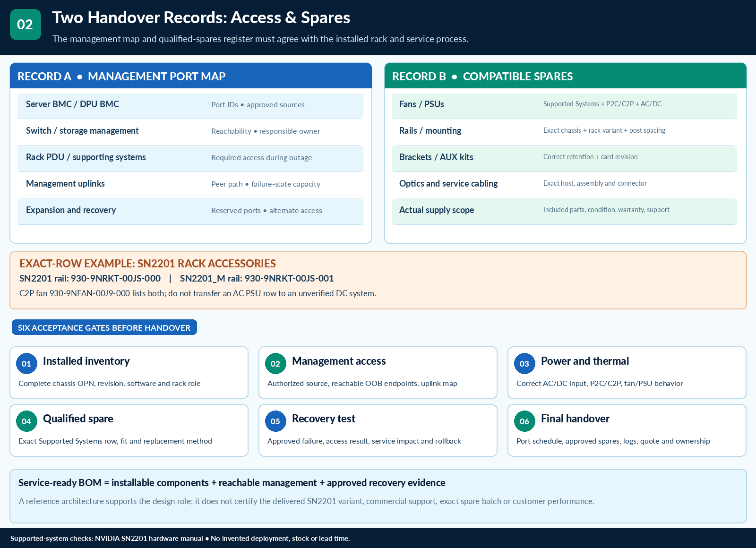The height and width of the screenshot is (548, 756).
Task: Select the Switch / storage management row
Action: 190,132
